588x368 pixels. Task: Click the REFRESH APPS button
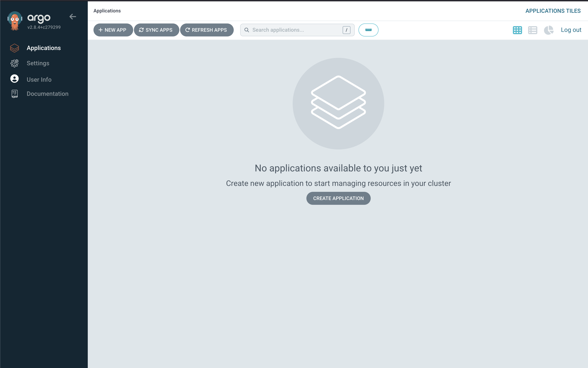tap(207, 30)
